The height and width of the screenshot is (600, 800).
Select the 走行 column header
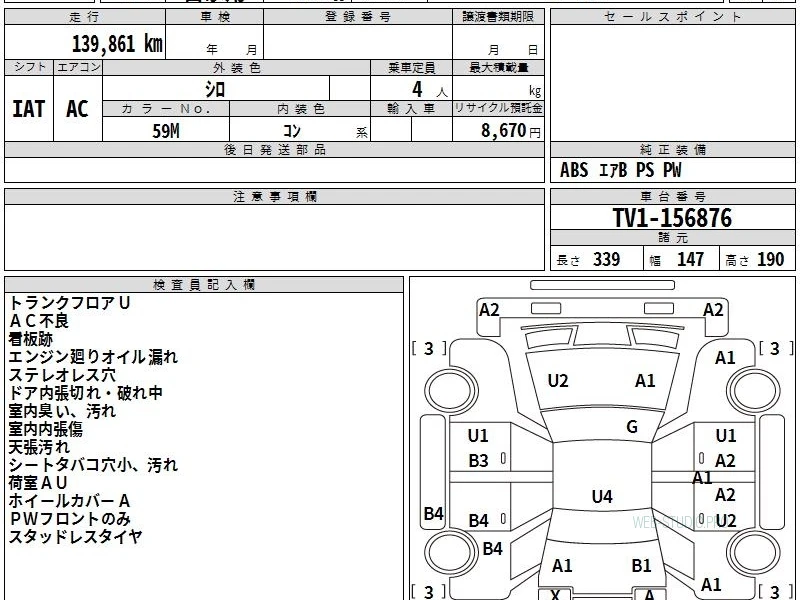pyautogui.click(x=85, y=17)
